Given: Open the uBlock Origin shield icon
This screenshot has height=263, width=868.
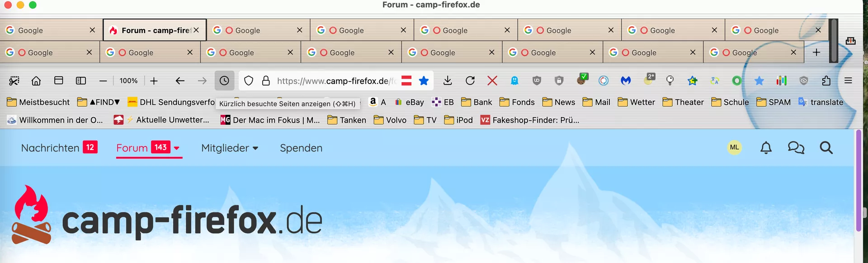Looking at the screenshot, I should (537, 81).
